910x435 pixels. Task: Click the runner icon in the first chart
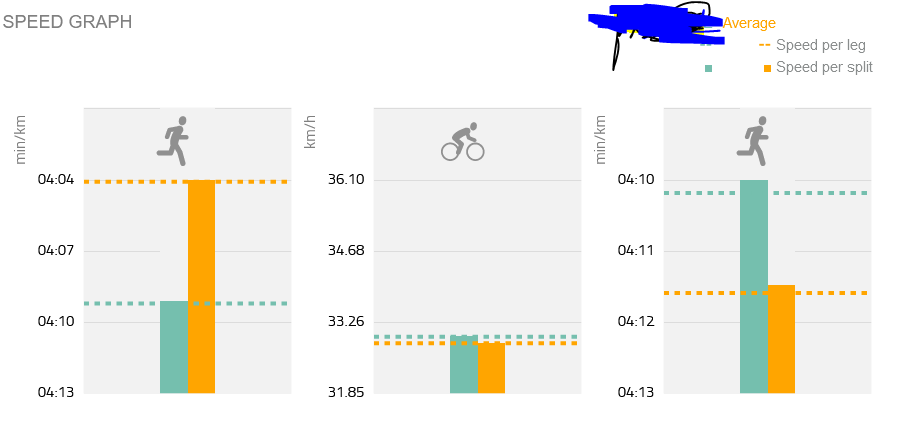pos(173,140)
